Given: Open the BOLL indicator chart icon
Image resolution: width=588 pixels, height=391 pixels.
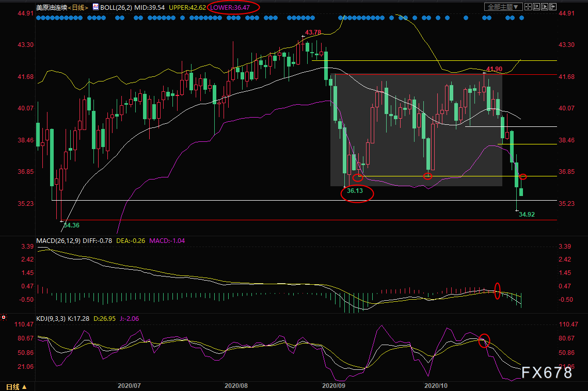Looking at the screenshot, I should 96,7.
